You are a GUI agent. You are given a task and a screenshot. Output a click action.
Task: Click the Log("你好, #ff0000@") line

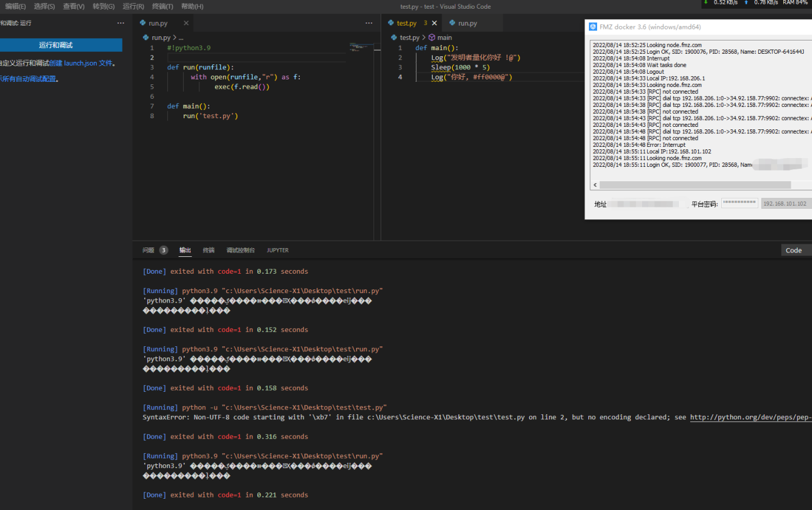pos(472,77)
